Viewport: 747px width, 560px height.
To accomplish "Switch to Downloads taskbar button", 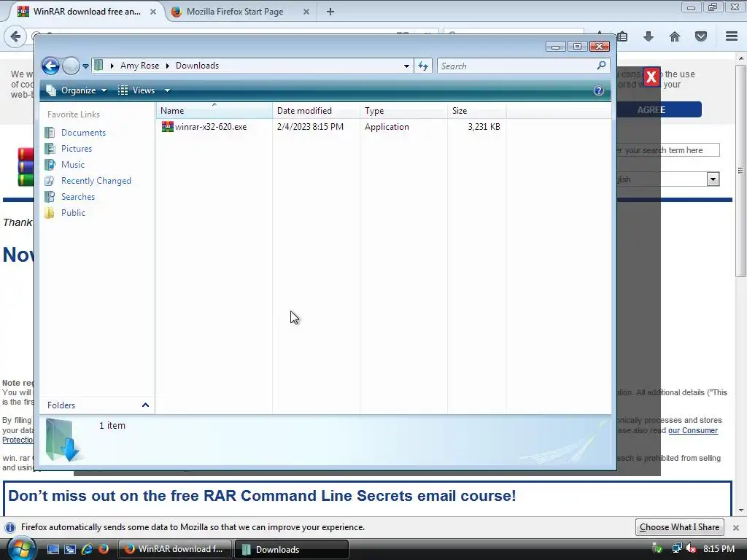I will point(292,549).
